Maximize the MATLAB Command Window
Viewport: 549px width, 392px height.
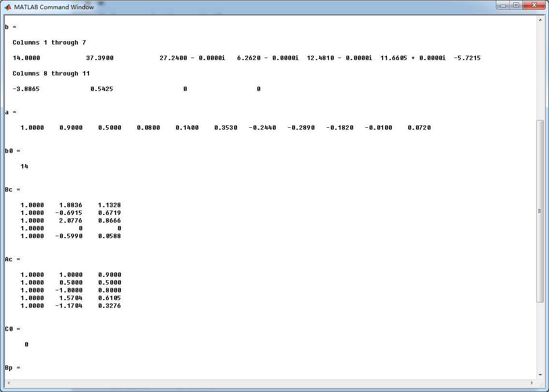[516, 5]
